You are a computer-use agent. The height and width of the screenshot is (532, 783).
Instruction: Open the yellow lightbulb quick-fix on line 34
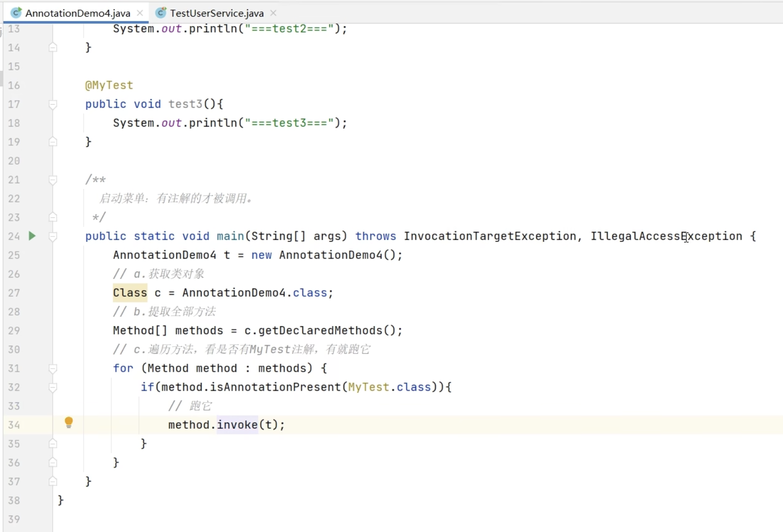click(69, 422)
